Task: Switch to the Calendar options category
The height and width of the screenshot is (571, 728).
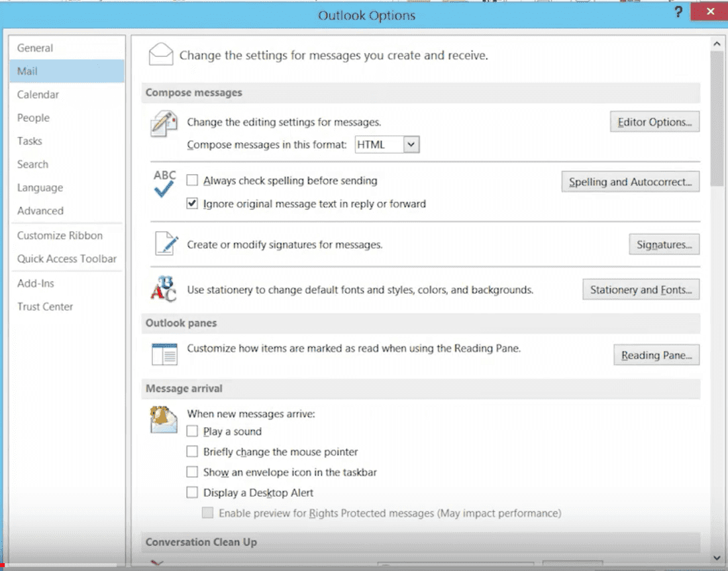Action: 38,95
